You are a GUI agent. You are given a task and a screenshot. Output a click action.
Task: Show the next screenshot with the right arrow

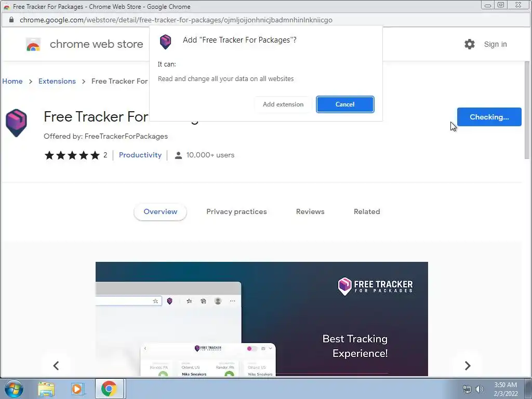[468, 365]
